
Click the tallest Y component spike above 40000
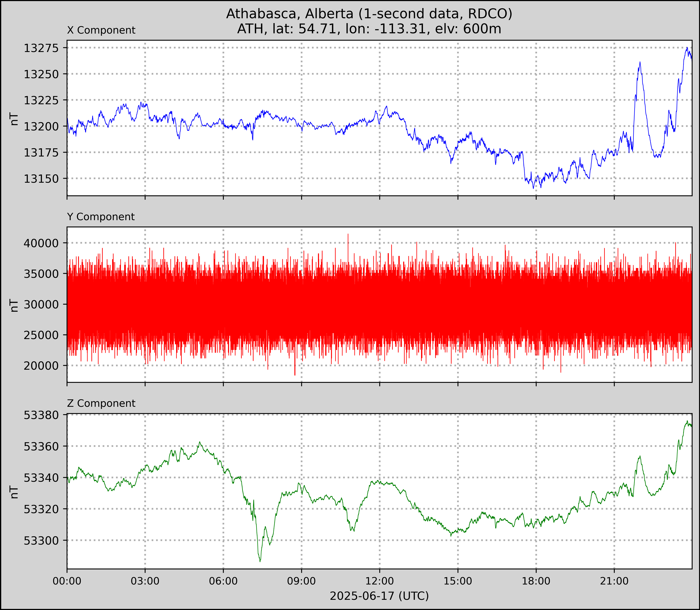tap(348, 234)
